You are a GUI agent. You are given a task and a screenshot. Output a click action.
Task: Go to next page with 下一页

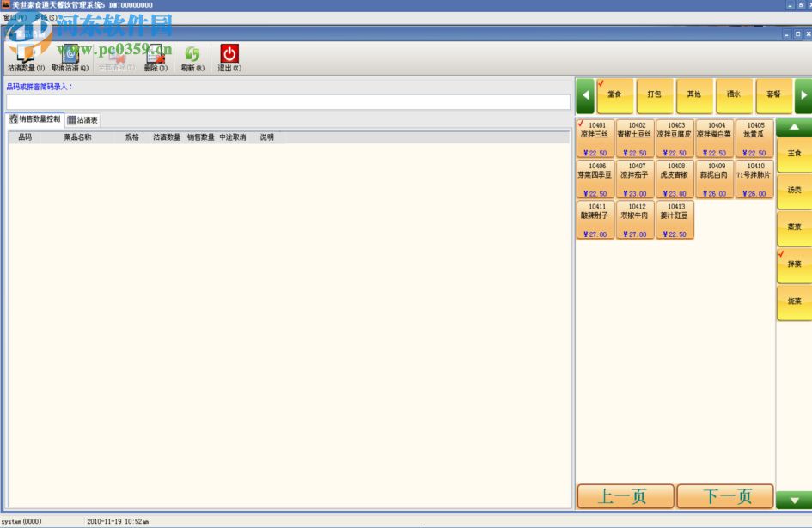[x=725, y=496]
